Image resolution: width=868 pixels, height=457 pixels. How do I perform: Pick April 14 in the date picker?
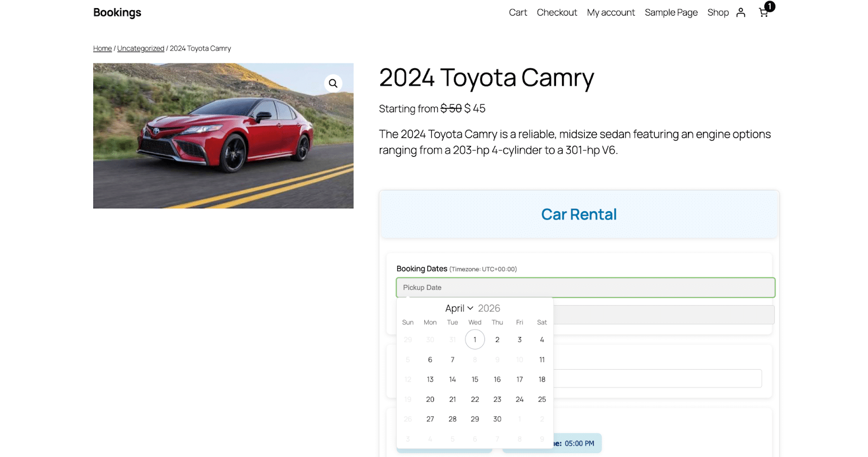pyautogui.click(x=452, y=379)
